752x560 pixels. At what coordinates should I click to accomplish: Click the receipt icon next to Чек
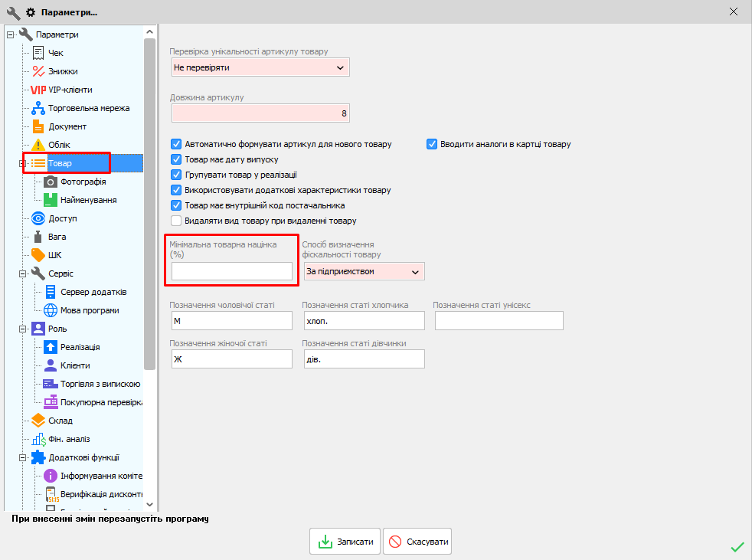tap(38, 53)
